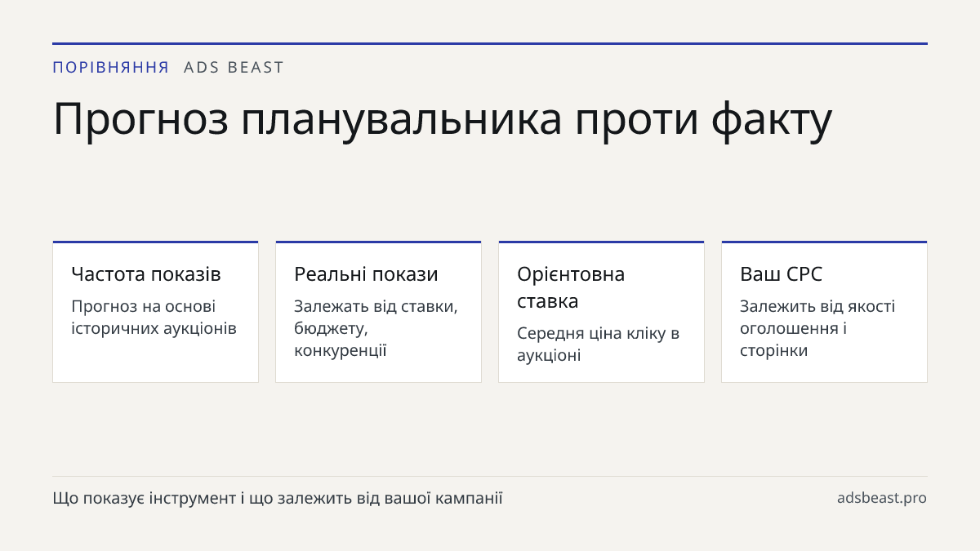Viewport: 980px width, 551px height.
Task: Open the adsbeast.pro link
Action: pyautogui.click(x=882, y=498)
